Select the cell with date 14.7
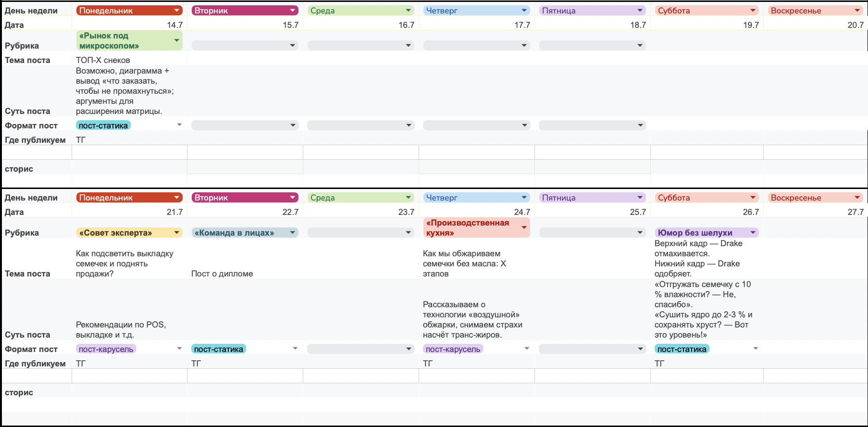 [x=129, y=25]
